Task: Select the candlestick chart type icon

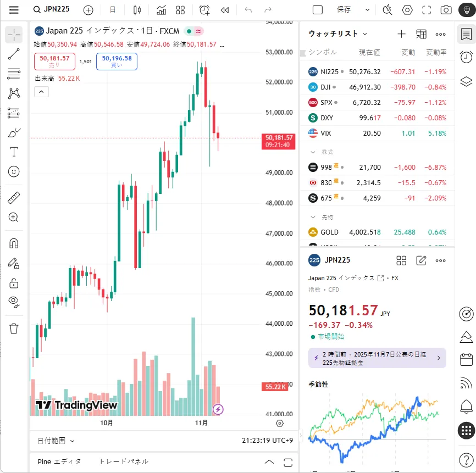Action: 137,9
